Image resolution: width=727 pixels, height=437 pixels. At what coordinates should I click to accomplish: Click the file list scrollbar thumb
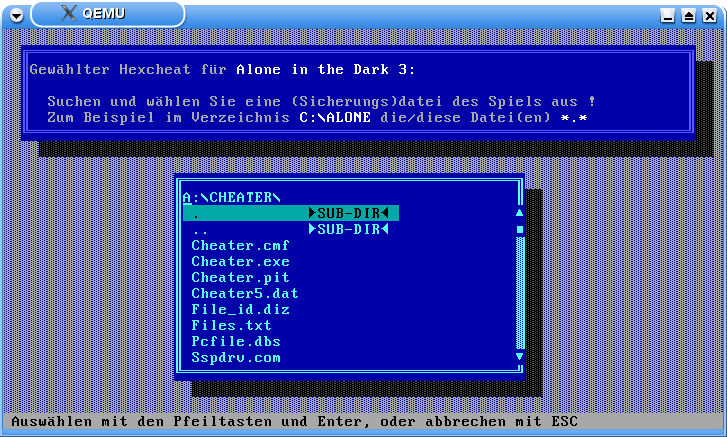pos(520,229)
